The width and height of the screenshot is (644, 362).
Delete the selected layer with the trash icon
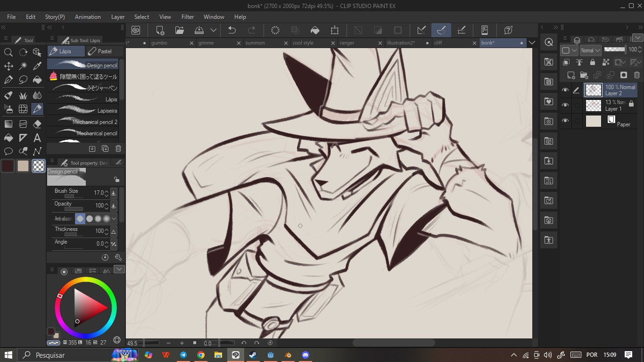point(637,75)
